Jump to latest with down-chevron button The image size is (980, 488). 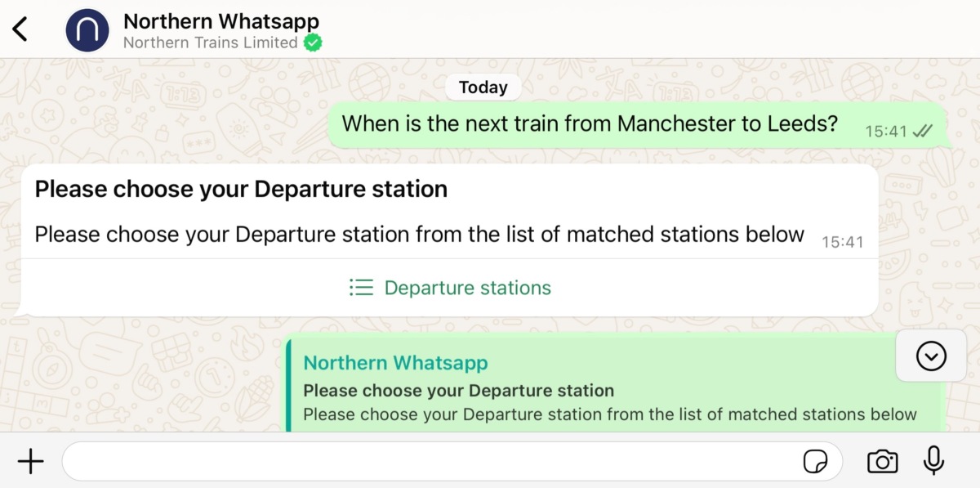[x=931, y=356]
